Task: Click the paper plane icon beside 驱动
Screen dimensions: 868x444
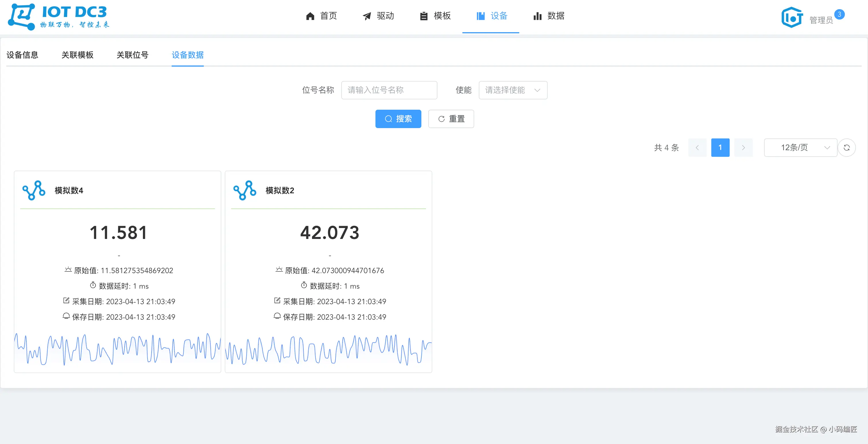Action: 367,16
